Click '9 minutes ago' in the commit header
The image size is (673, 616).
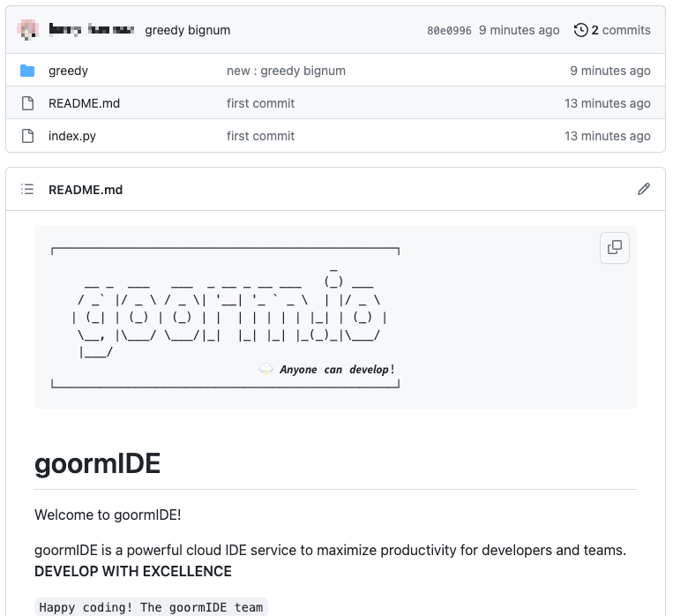tap(519, 30)
